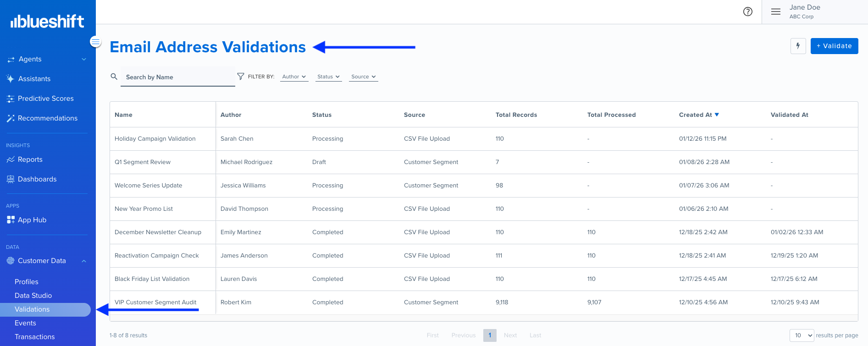This screenshot has width=868, height=346.
Task: Open December Newsletter Cleanup validation
Action: pos(158,232)
